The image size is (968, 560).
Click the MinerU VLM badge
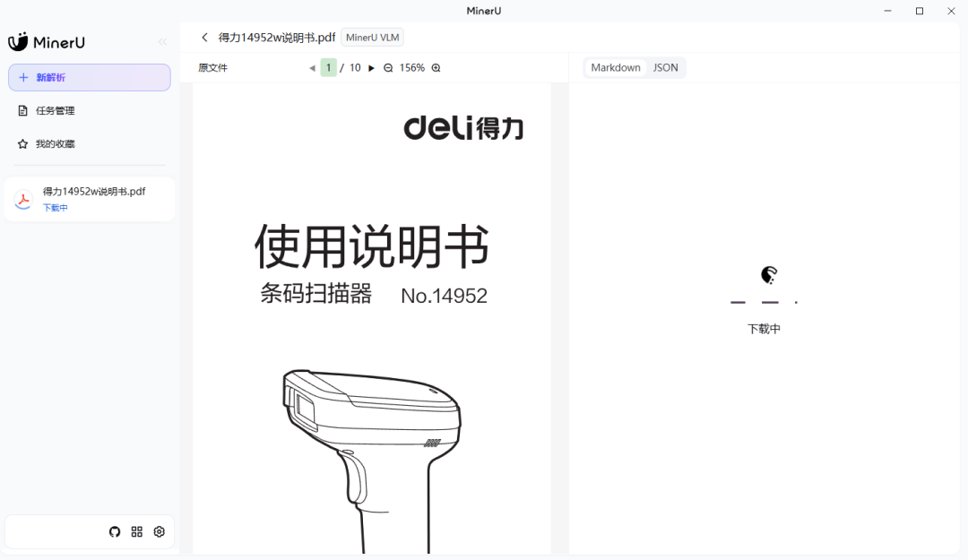(372, 37)
